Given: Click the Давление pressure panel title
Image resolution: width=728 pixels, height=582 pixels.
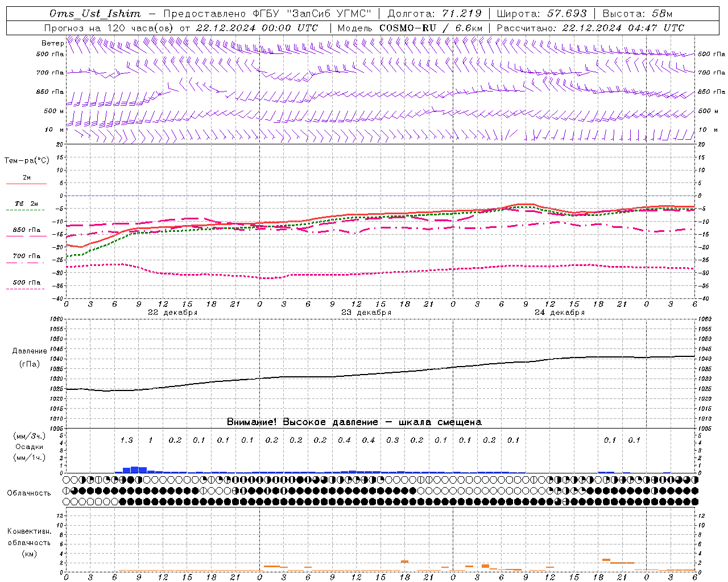Looking at the screenshot, I should [x=30, y=351].
